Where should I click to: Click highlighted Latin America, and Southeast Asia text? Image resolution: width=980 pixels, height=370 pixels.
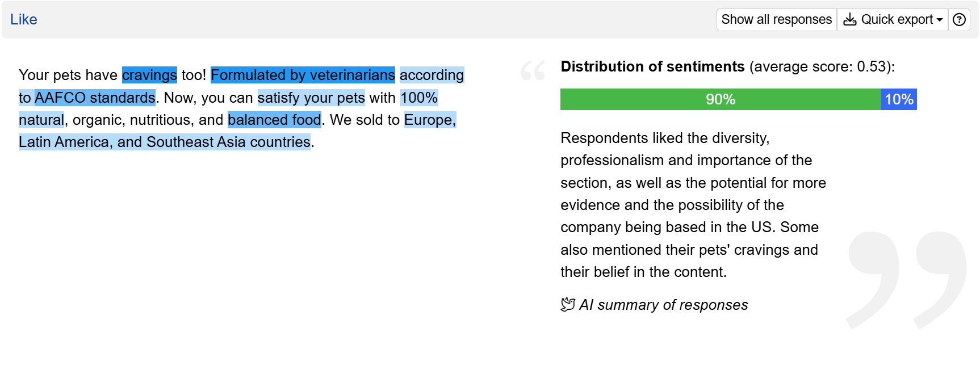165,142
